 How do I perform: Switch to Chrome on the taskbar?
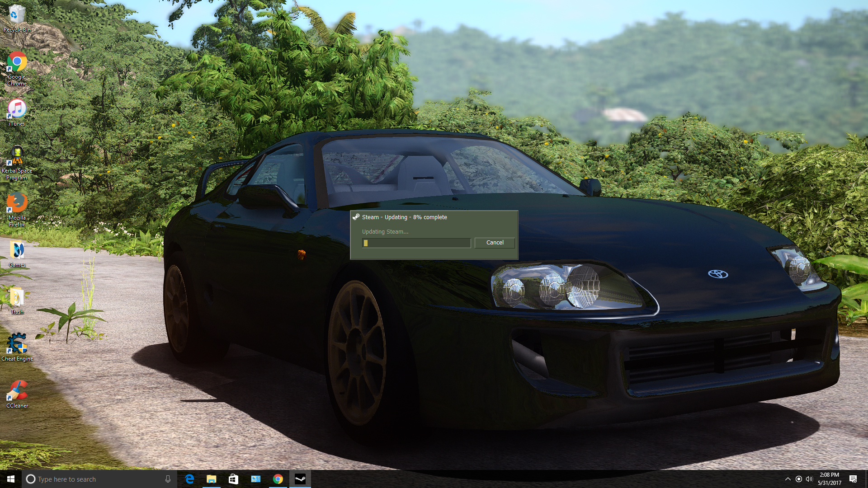pos(278,479)
